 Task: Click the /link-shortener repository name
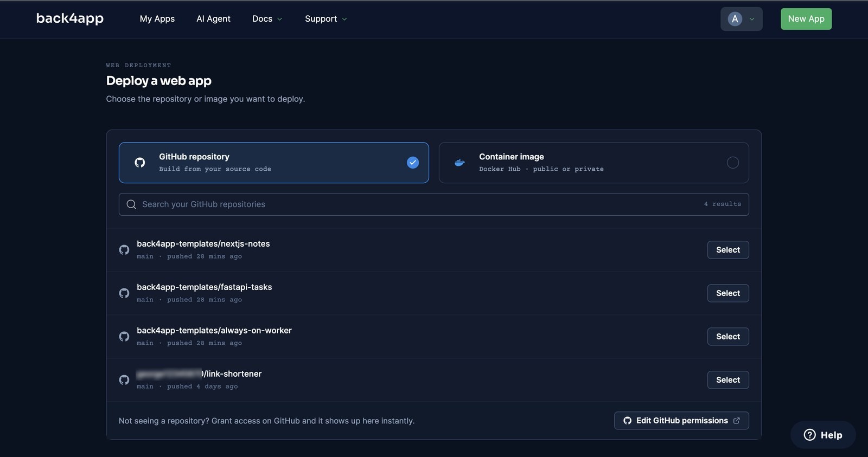232,374
